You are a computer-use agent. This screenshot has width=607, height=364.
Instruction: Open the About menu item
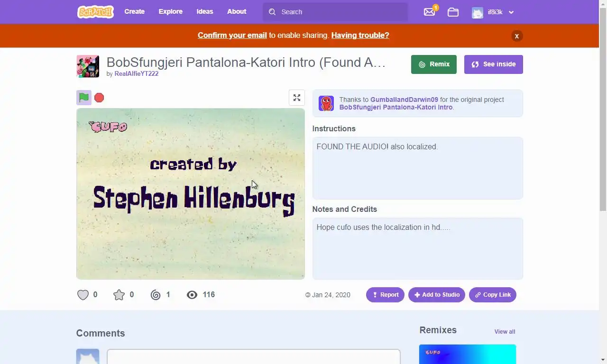point(237,11)
